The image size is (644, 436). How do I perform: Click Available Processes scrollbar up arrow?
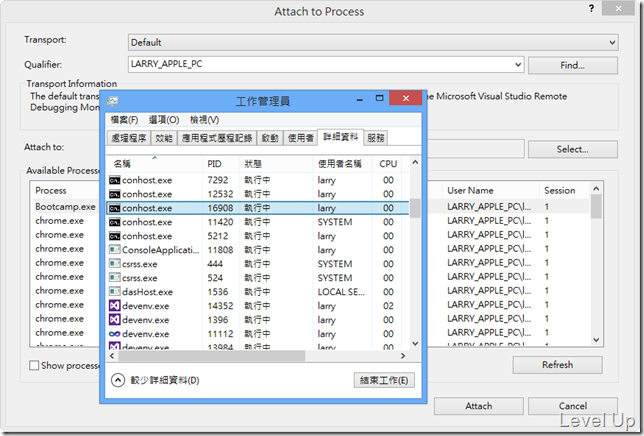coord(596,189)
